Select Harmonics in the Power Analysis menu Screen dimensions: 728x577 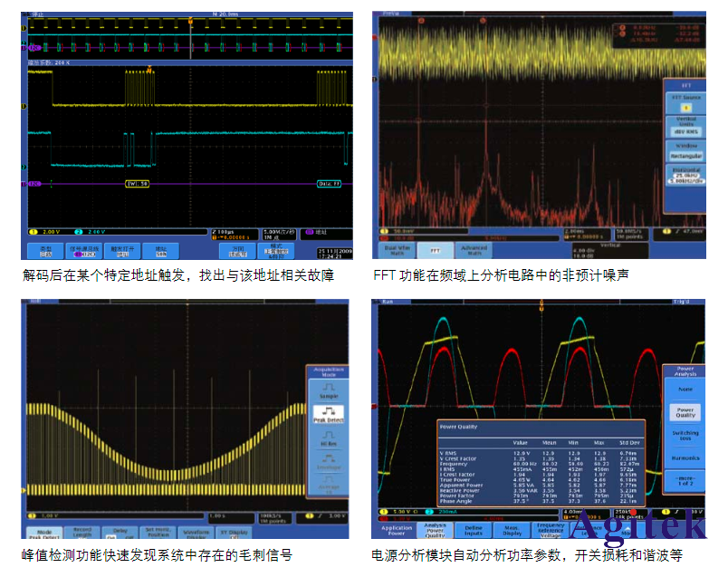point(685,456)
